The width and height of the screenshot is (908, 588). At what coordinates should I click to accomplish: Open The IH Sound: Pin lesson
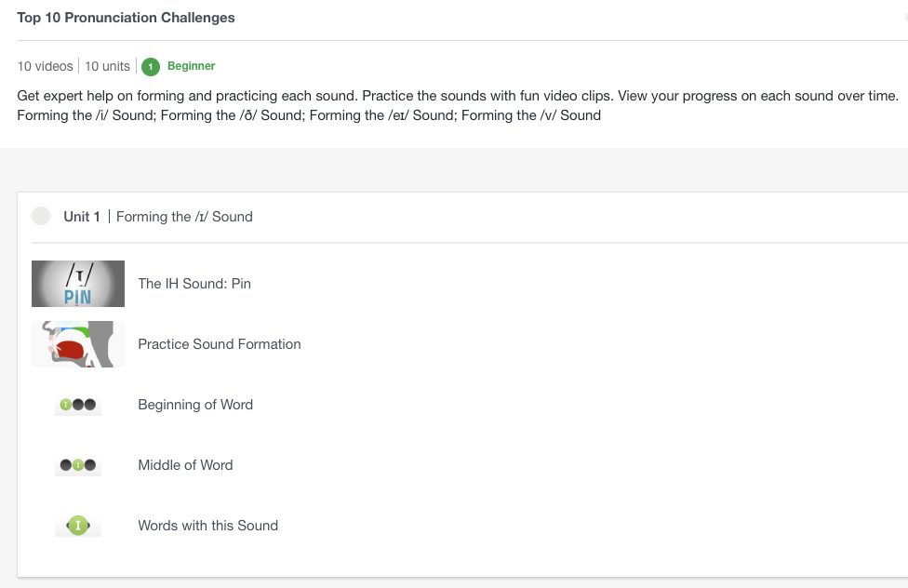click(194, 284)
